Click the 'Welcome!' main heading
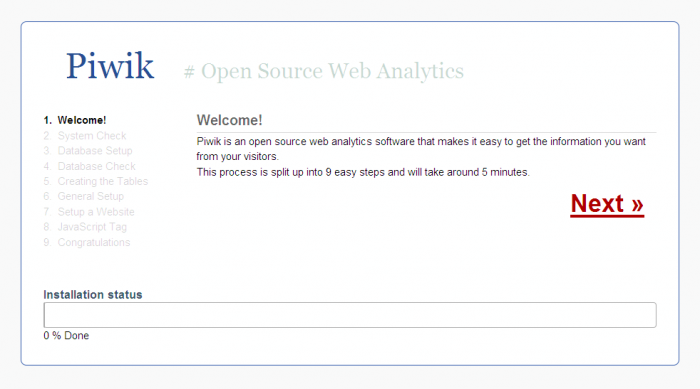This screenshot has height=389, width=700. 229,120
